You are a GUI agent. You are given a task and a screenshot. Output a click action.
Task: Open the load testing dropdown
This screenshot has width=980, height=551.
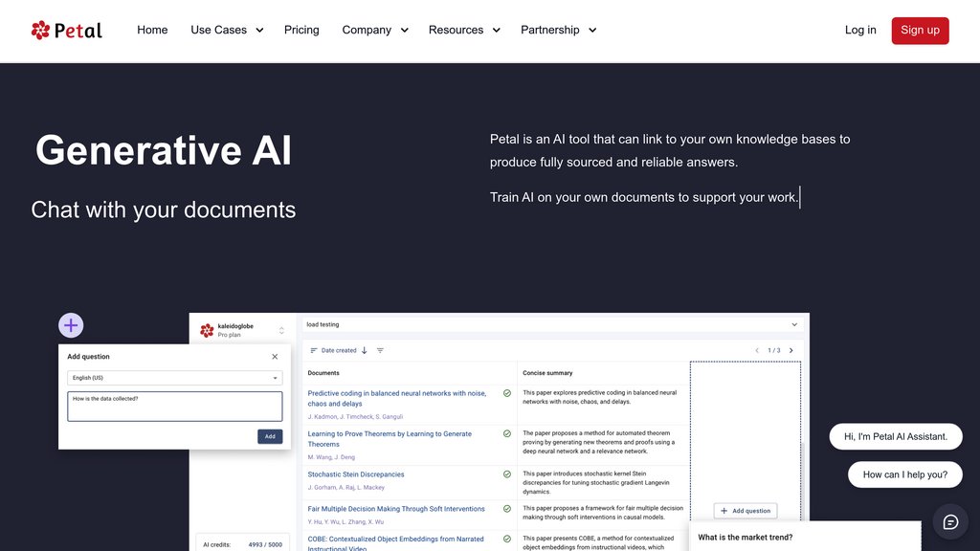click(552, 325)
